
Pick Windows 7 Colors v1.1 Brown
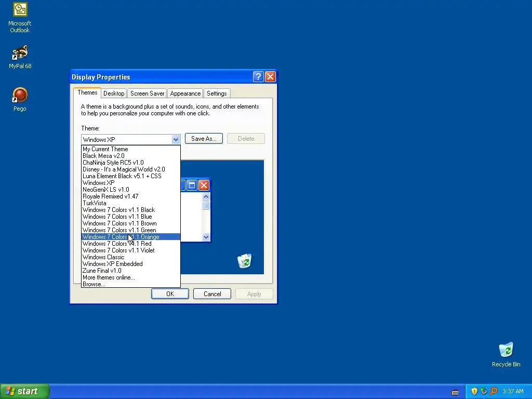(x=131, y=223)
